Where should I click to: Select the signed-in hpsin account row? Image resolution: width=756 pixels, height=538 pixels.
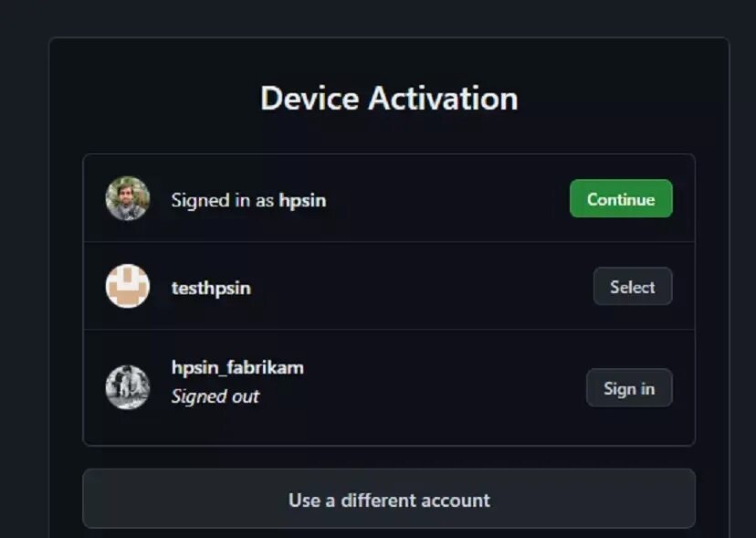(389, 198)
